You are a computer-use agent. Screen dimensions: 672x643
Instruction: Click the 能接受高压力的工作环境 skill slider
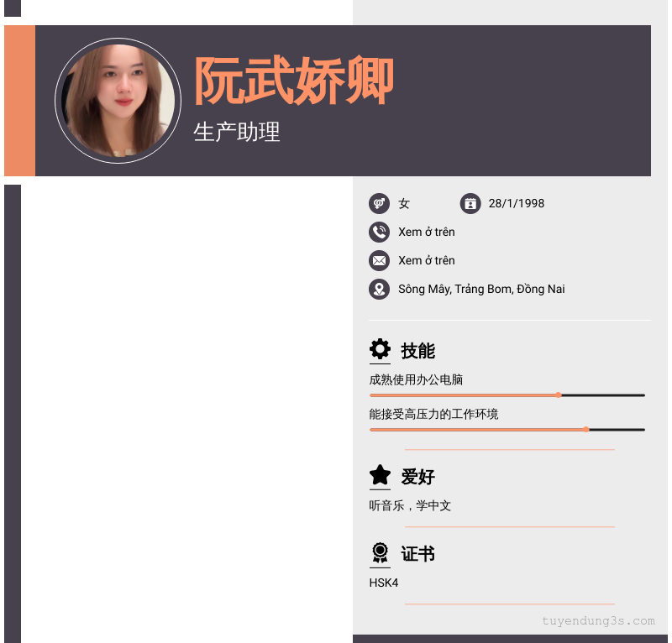click(x=507, y=429)
